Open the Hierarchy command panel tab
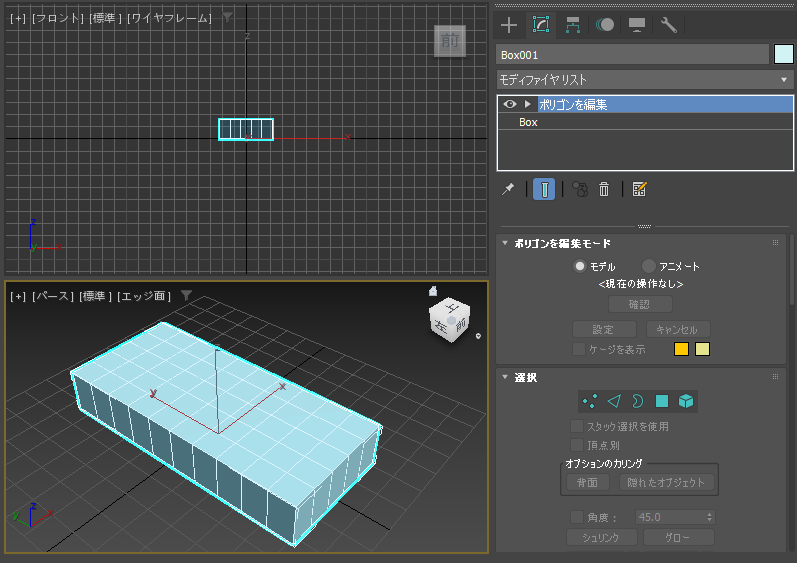This screenshot has height=563, width=797. point(573,25)
